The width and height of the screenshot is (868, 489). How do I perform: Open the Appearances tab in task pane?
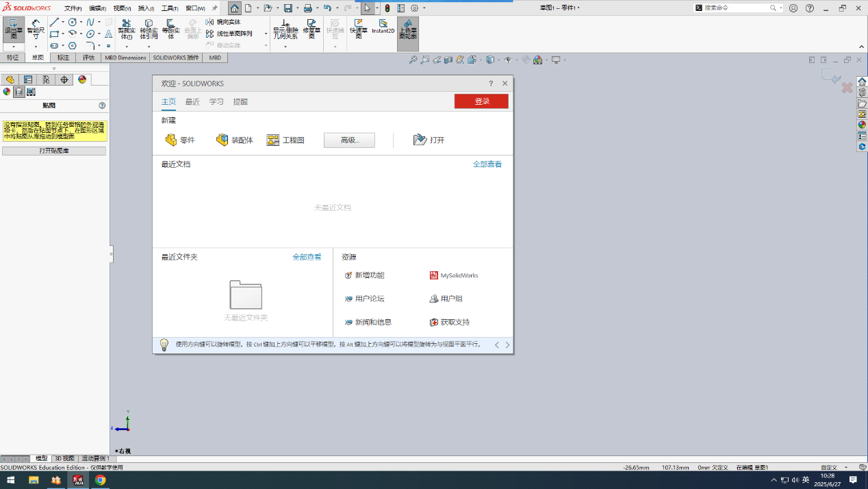tap(862, 125)
